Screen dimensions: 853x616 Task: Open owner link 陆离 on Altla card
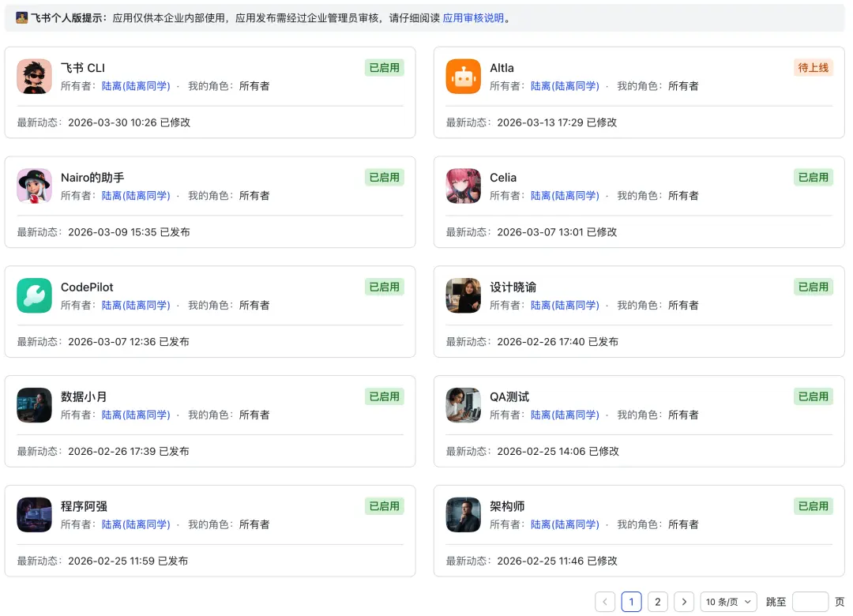[x=565, y=86]
